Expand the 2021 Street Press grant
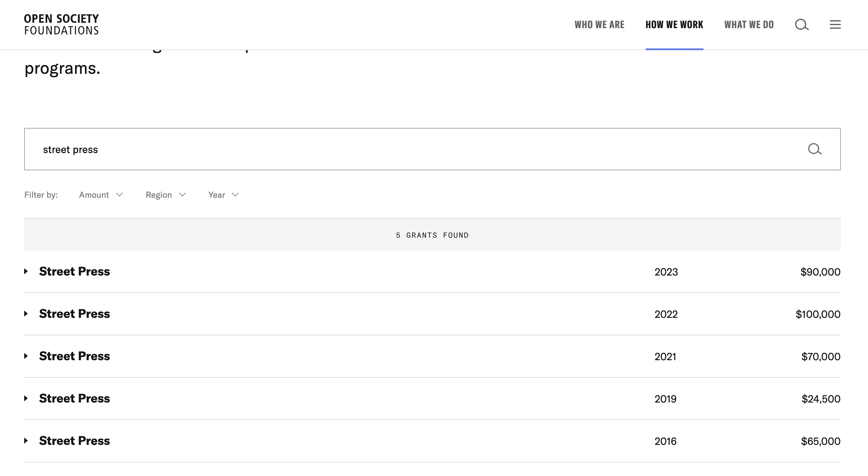Image resolution: width=868 pixels, height=476 pixels. pyautogui.click(x=26, y=356)
